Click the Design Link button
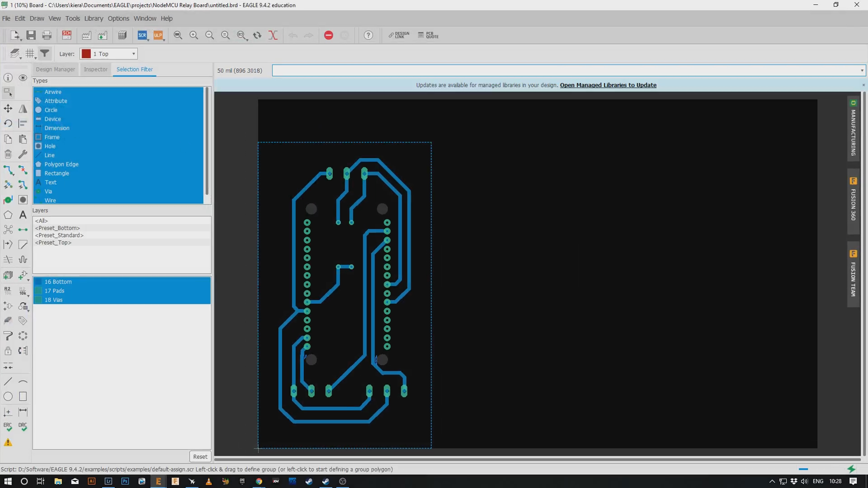The width and height of the screenshot is (868, 488). click(x=399, y=35)
